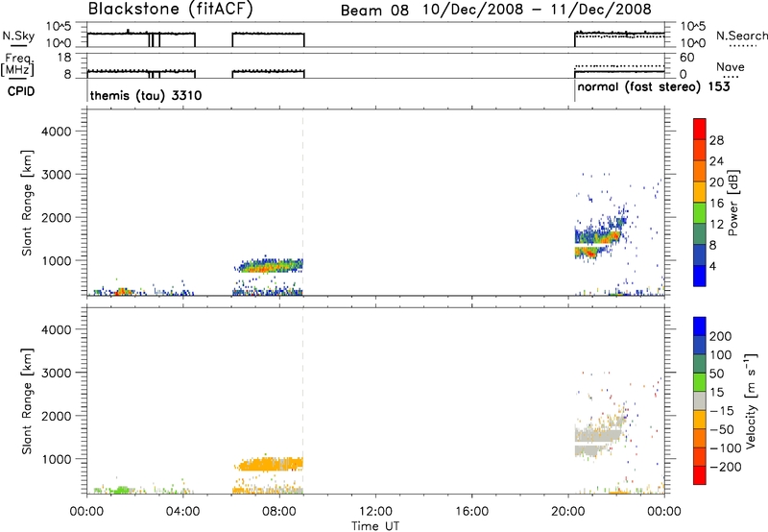Click the "2000" range tick on the velocity panel

tap(57, 416)
